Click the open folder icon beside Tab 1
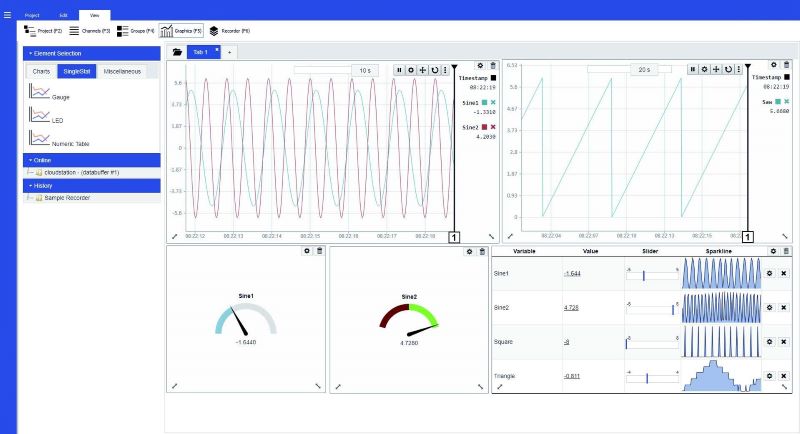Screen dimensions: 800x434 177,51
